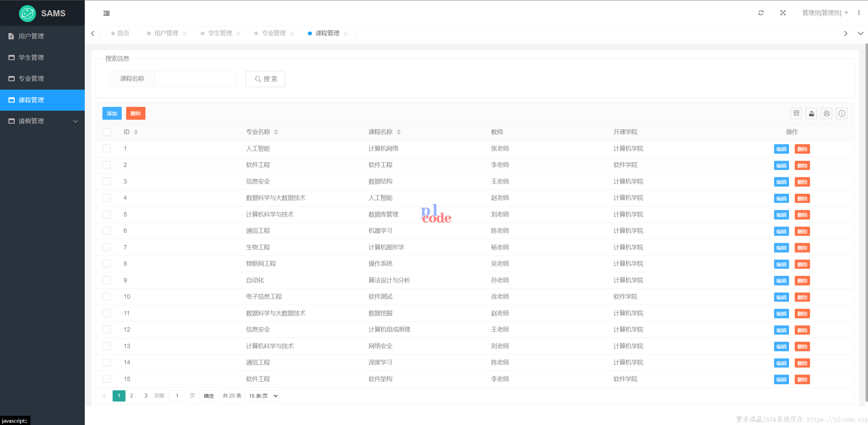Screen dimensions: 868x425
Task: Click the 课程名称 search input field
Action: 195,79
